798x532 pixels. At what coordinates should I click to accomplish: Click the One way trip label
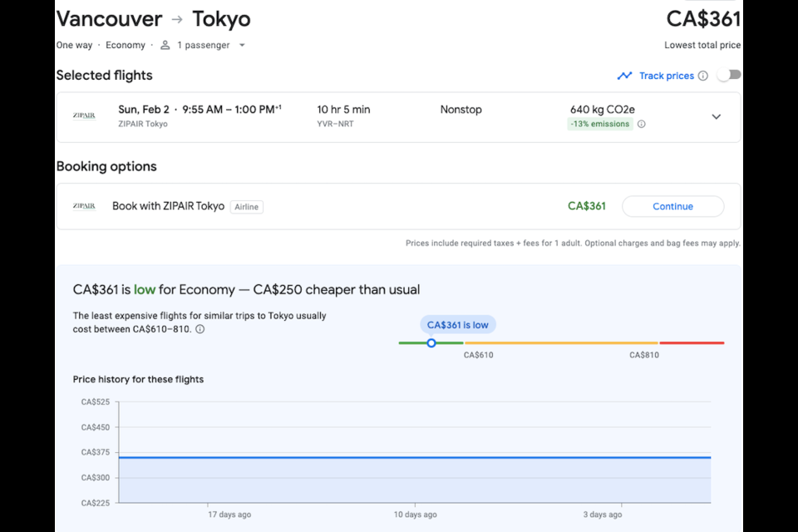click(74, 46)
